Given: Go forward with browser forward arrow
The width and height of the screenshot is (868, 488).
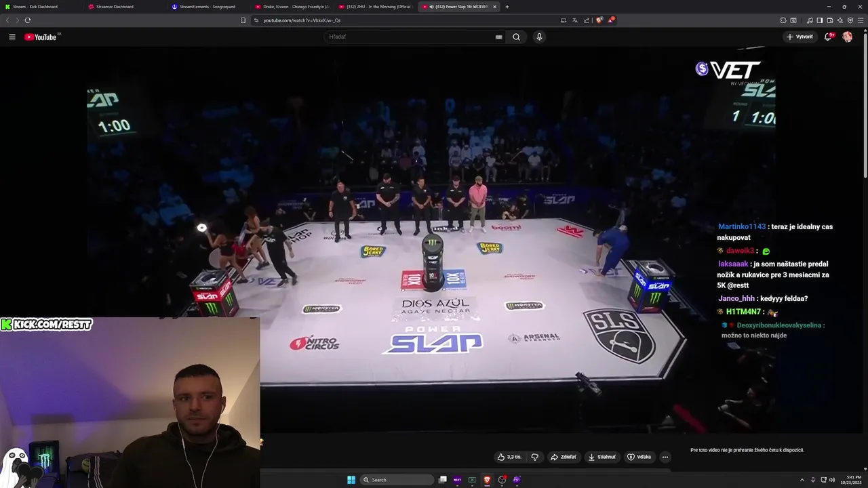Looking at the screenshot, I should click(17, 20).
